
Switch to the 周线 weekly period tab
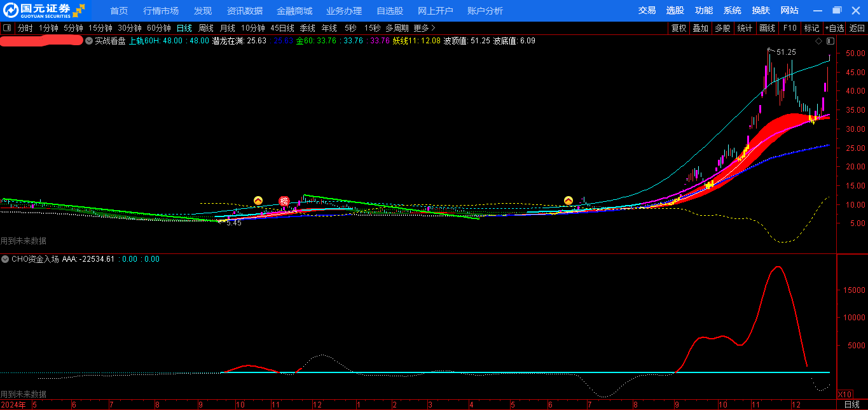205,28
